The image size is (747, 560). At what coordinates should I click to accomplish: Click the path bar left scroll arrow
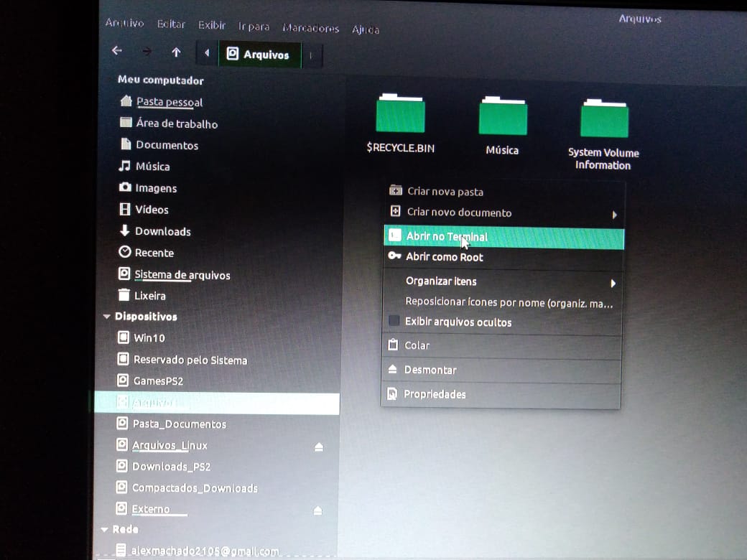click(207, 53)
